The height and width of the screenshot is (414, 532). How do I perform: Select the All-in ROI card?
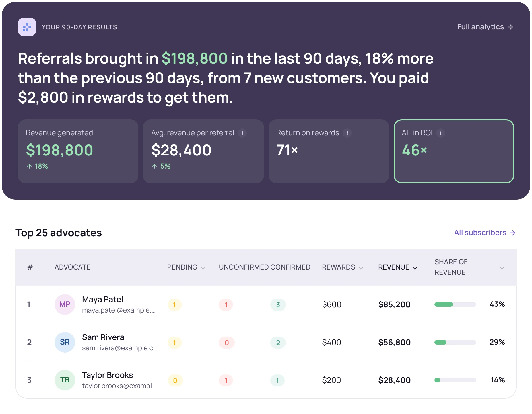click(454, 151)
